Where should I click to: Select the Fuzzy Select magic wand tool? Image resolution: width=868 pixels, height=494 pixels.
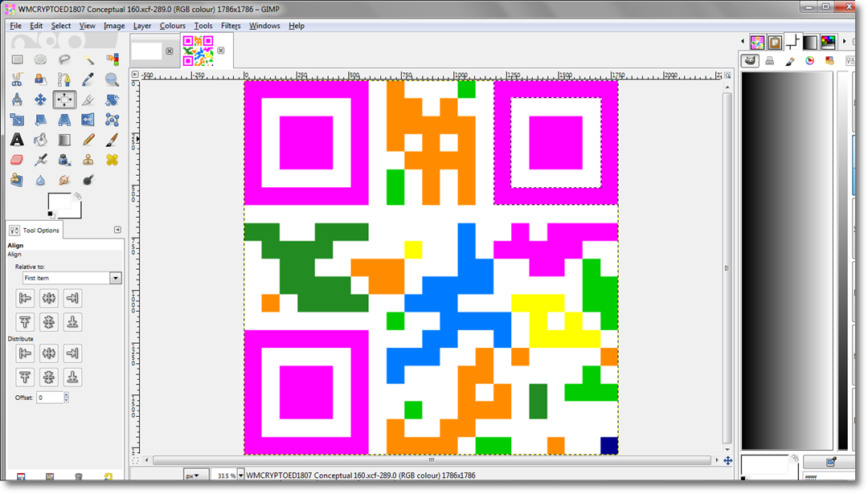pos(88,59)
